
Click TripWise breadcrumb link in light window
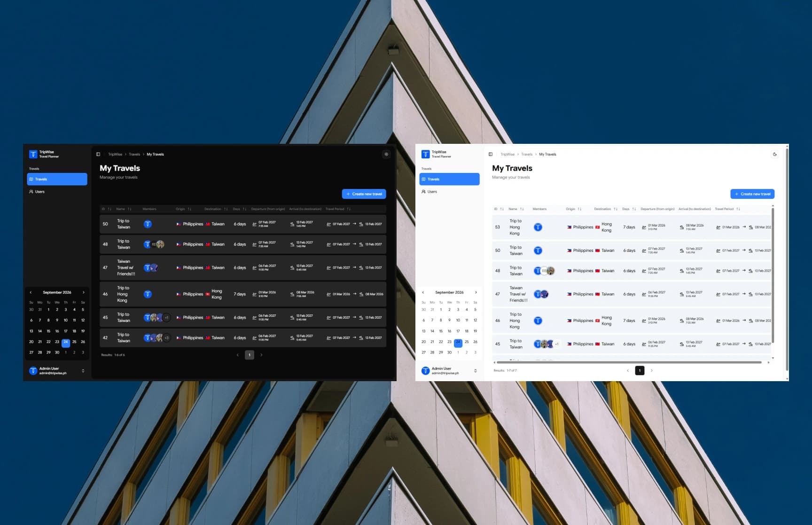click(x=507, y=154)
